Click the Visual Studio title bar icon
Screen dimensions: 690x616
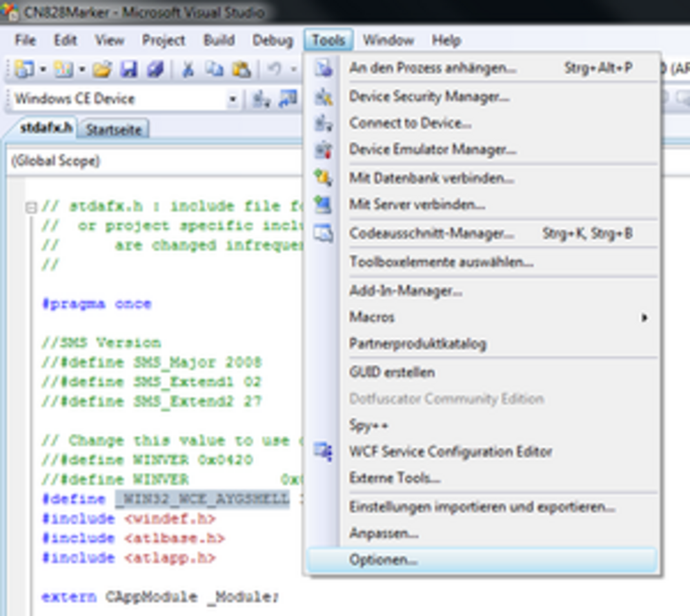point(10,12)
